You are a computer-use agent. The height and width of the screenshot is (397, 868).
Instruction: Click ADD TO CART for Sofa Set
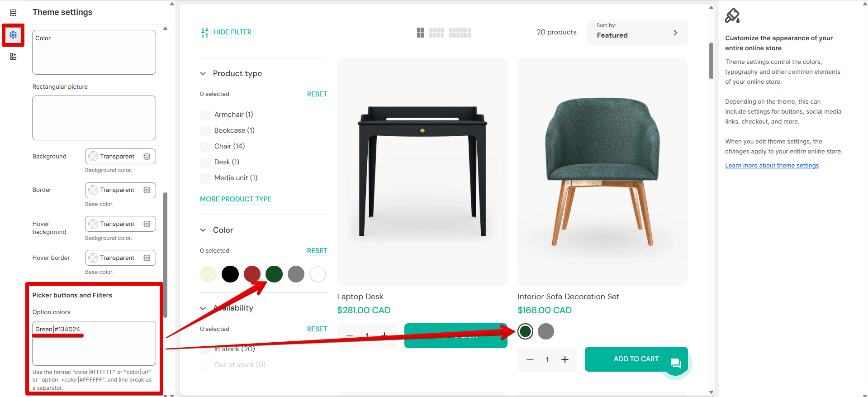(x=636, y=359)
